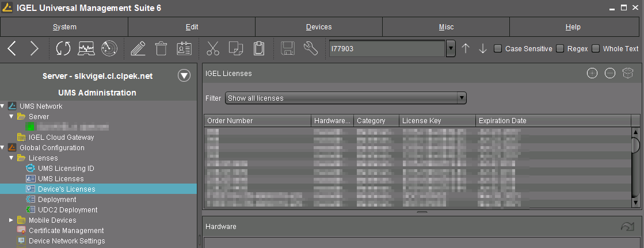This screenshot has height=248, width=644.
Task: Open the monitor graph toolbar icon
Action: pyautogui.click(x=87, y=48)
